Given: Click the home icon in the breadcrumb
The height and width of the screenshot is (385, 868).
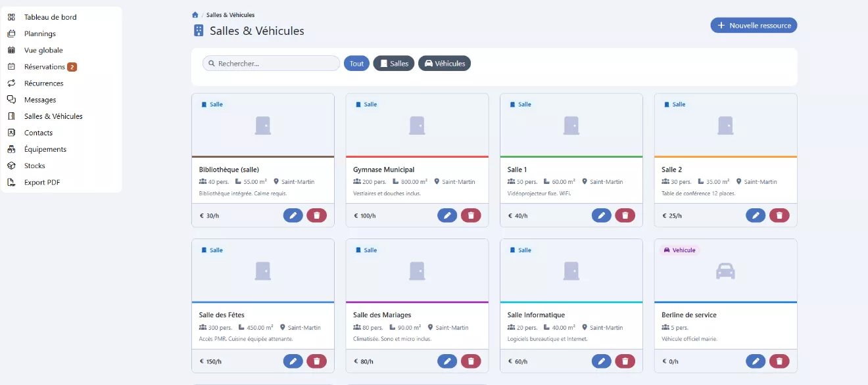Looking at the screenshot, I should pos(195,15).
